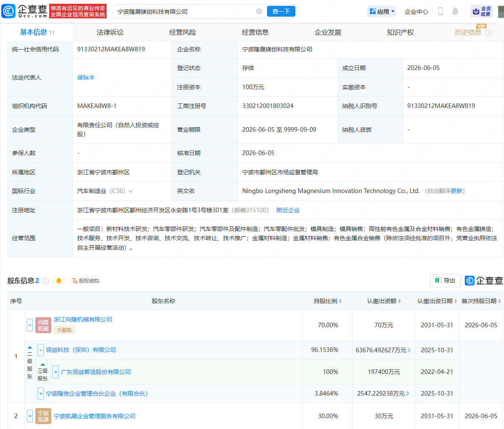Screen dimensions: 504x429
Task: Open 领益科技（深圳）有限公司 company link
Action: 81,350
